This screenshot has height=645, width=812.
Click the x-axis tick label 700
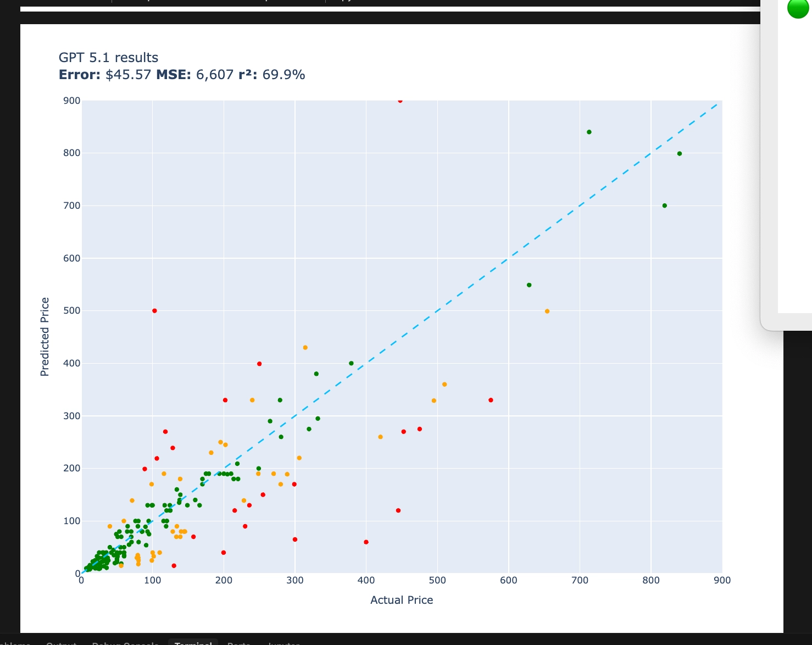[x=580, y=581]
